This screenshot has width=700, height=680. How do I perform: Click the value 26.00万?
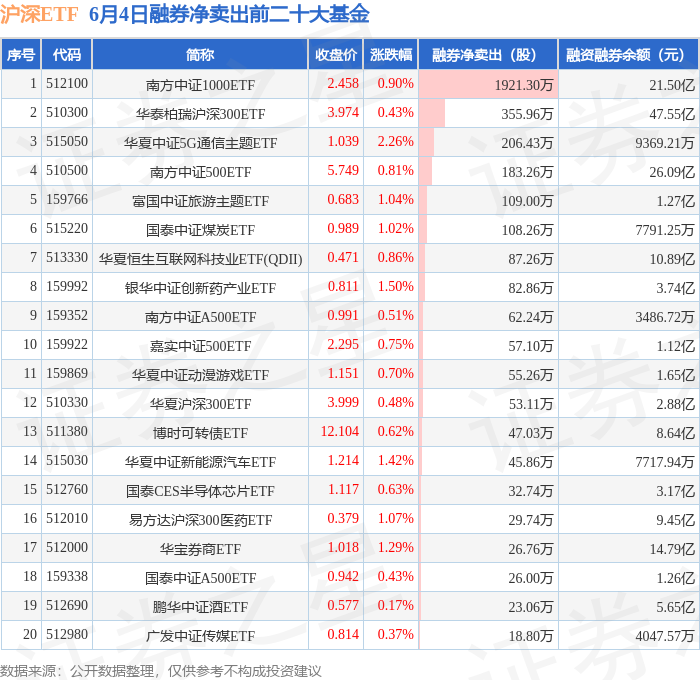(x=530, y=578)
